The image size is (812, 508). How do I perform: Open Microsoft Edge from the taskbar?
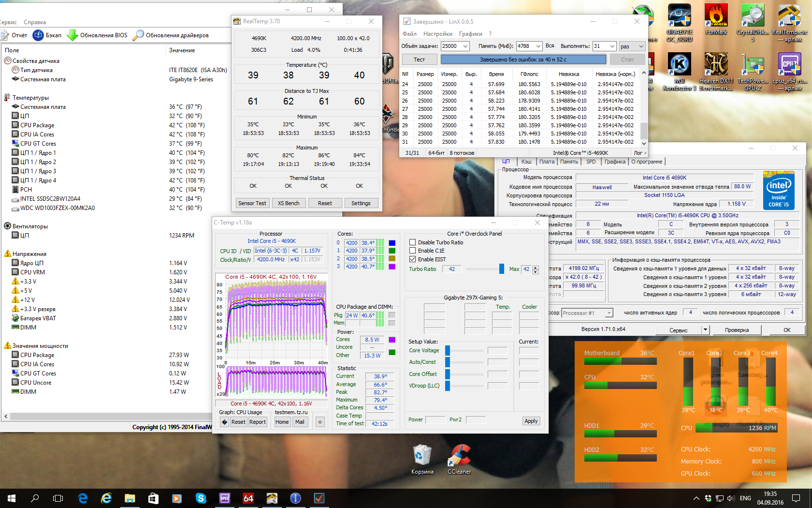click(83, 498)
